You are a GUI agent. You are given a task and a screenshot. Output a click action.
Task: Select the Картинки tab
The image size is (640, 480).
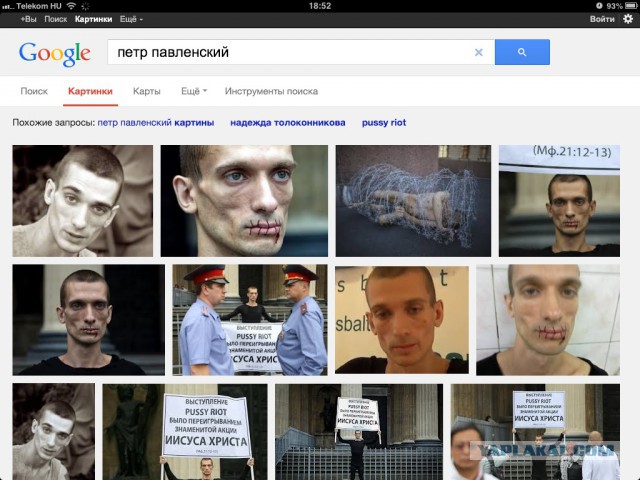90,91
